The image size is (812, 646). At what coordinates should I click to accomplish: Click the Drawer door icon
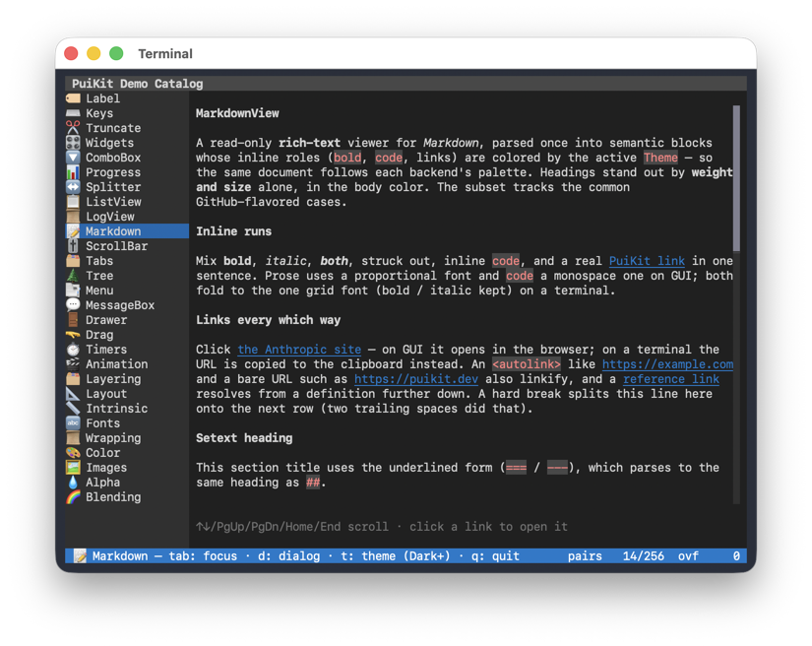73,320
